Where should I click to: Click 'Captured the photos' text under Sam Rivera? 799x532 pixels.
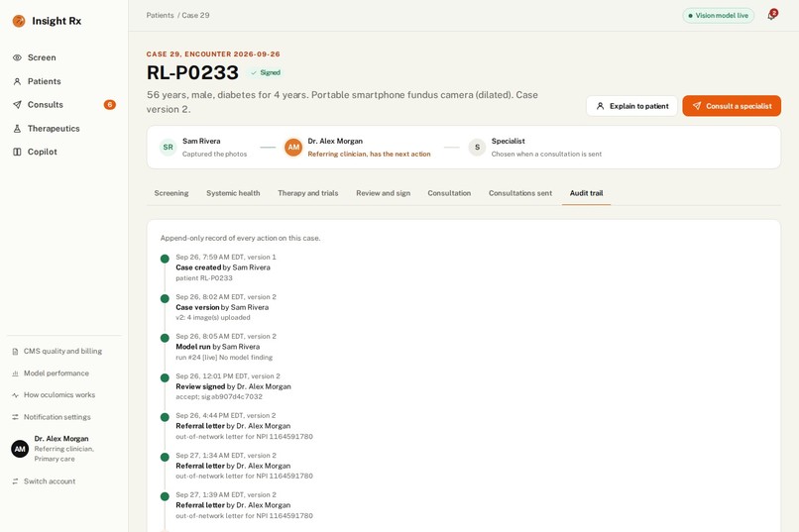tap(214, 154)
